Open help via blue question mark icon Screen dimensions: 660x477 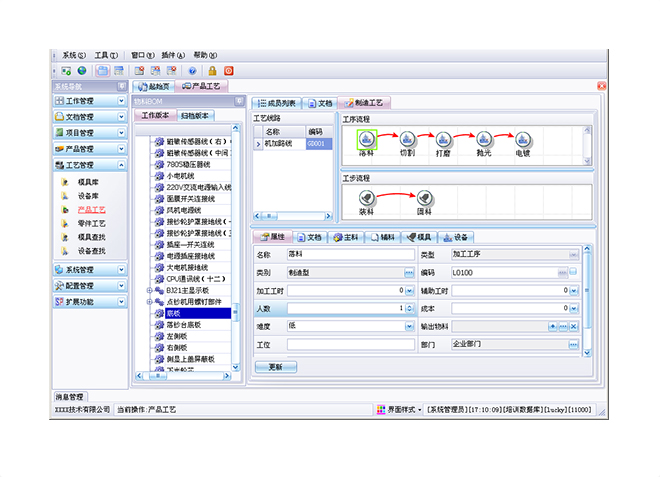(191, 71)
